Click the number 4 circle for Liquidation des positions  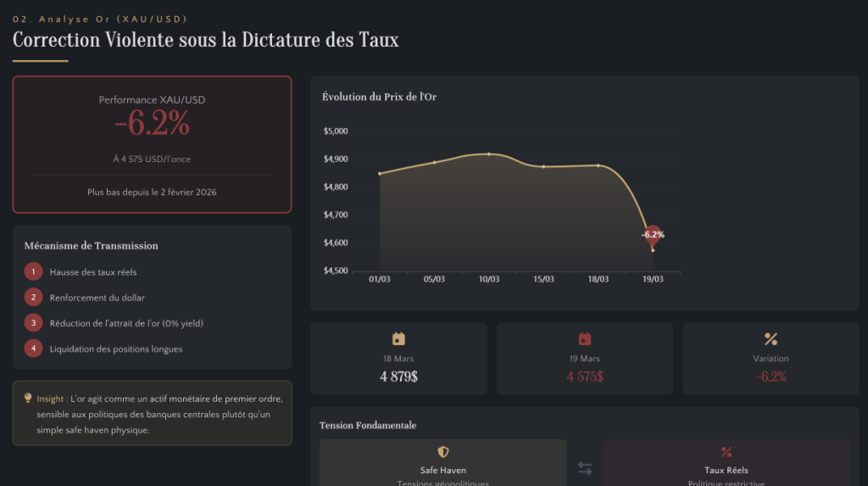pyautogui.click(x=33, y=349)
